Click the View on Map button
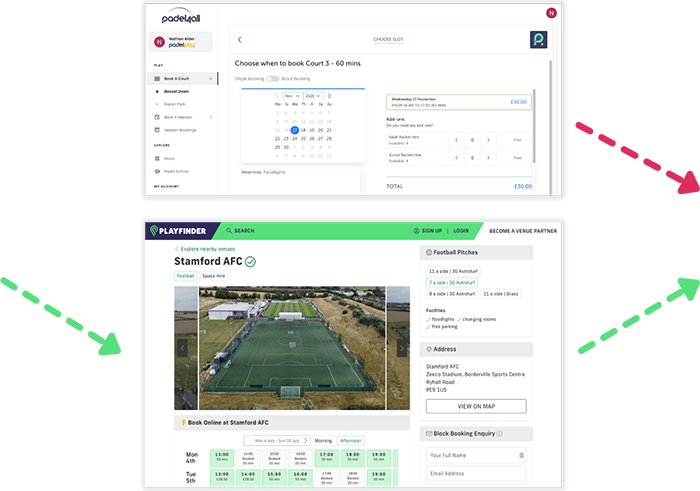Image resolution: width=700 pixels, height=491 pixels. pyautogui.click(x=475, y=406)
